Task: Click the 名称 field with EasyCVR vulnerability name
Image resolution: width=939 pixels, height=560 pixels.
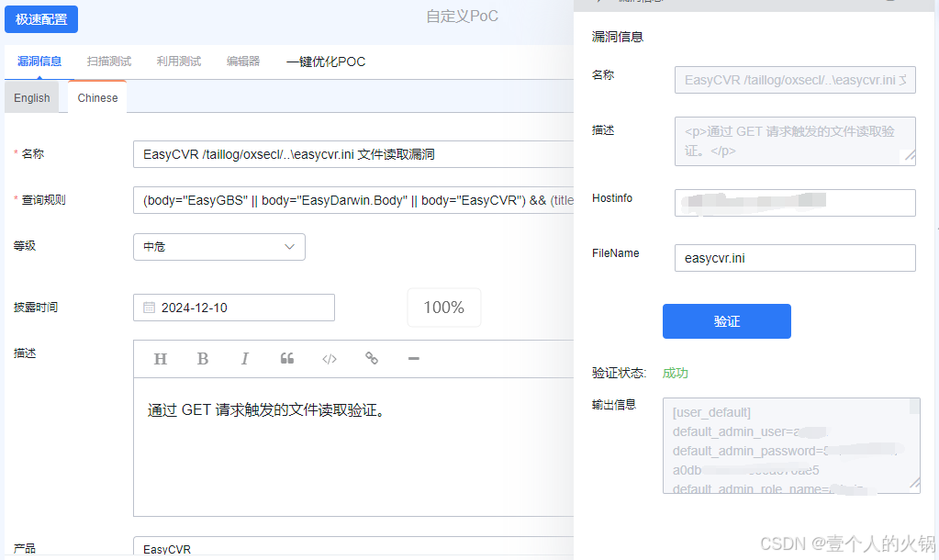Action: coord(353,154)
